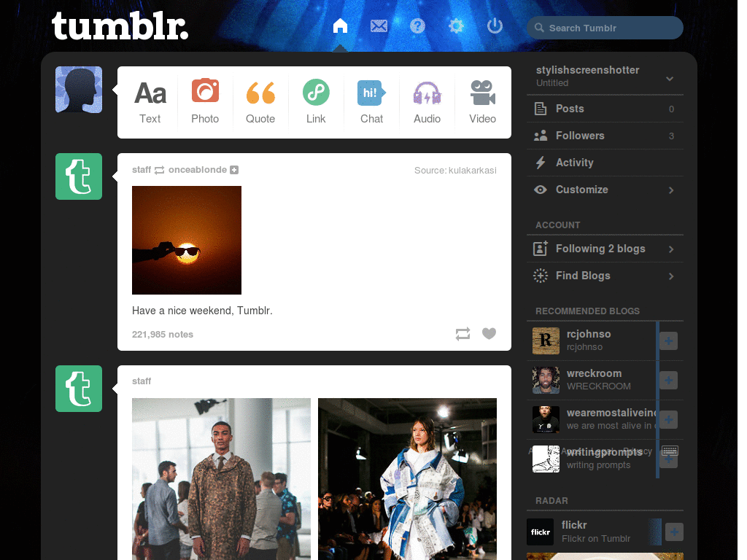This screenshot has height=560, width=747.
Task: Open Followers in the sidebar
Action: tap(605, 136)
